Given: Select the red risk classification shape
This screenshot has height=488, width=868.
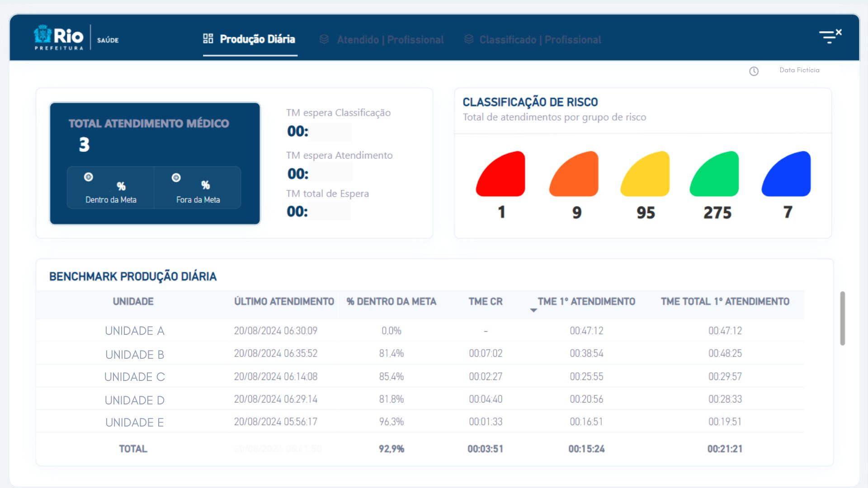Looking at the screenshot, I should pos(502,175).
